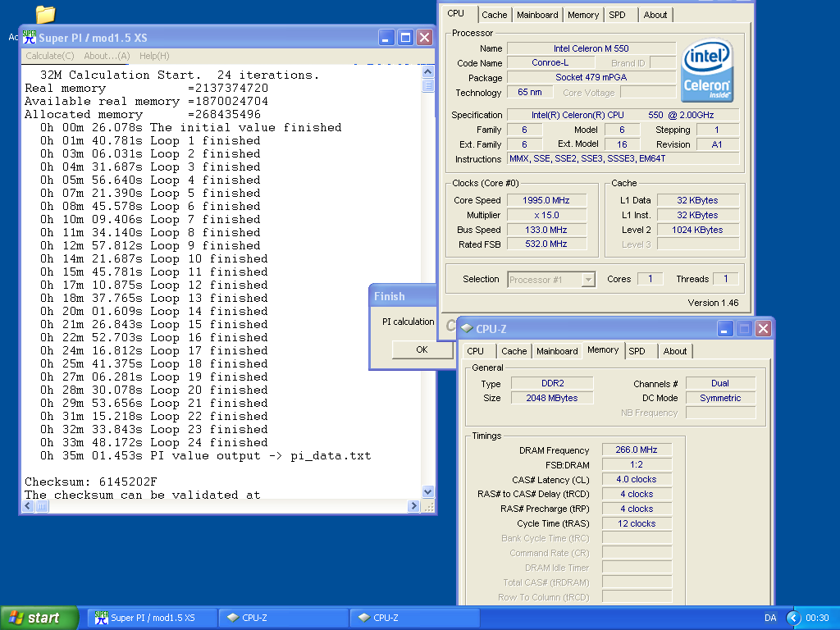Viewport: 840px width, 630px height.
Task: Click the Name field Intel Celeron M 550
Action: tap(591, 48)
